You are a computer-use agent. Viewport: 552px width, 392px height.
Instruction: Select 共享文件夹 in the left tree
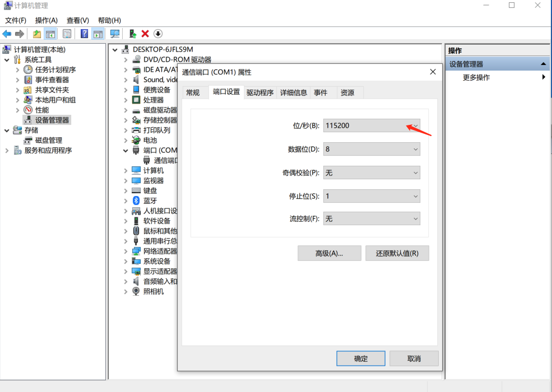[x=52, y=90]
